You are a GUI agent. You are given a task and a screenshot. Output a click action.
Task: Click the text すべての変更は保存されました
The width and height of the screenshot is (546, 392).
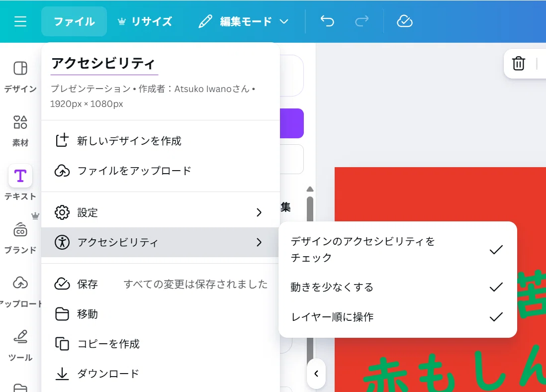[x=196, y=284]
